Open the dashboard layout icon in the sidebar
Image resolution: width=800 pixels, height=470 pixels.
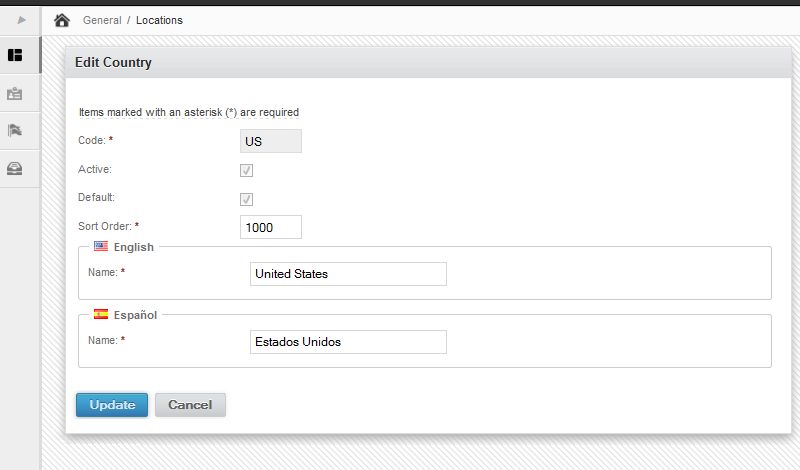point(15,55)
